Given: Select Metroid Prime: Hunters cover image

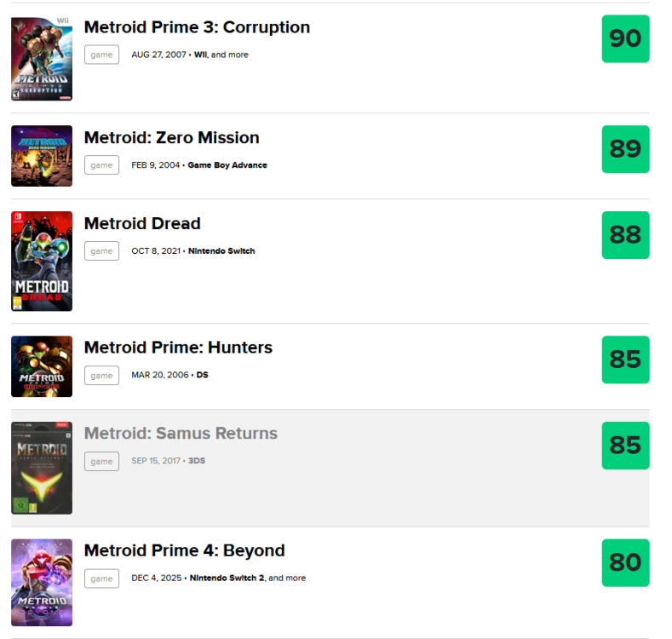Looking at the screenshot, I should [42, 366].
